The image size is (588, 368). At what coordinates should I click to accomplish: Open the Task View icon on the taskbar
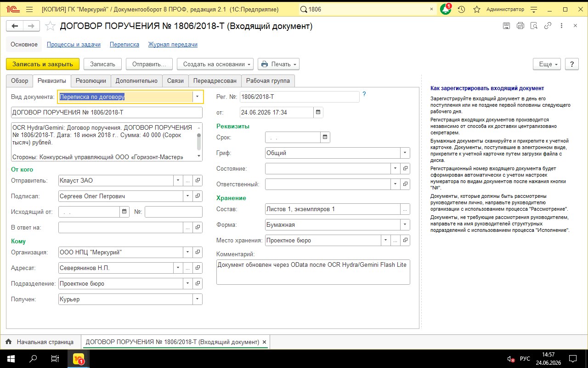pyautogui.click(x=55, y=359)
